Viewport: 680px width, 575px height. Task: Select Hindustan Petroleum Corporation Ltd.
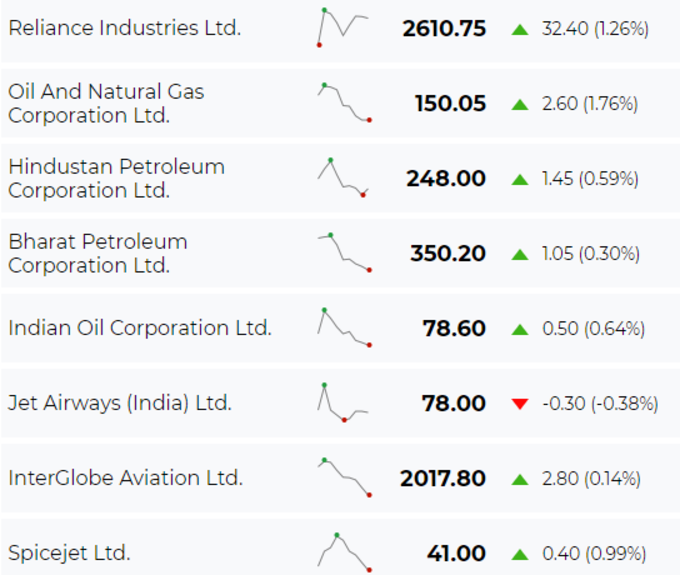click(116, 178)
